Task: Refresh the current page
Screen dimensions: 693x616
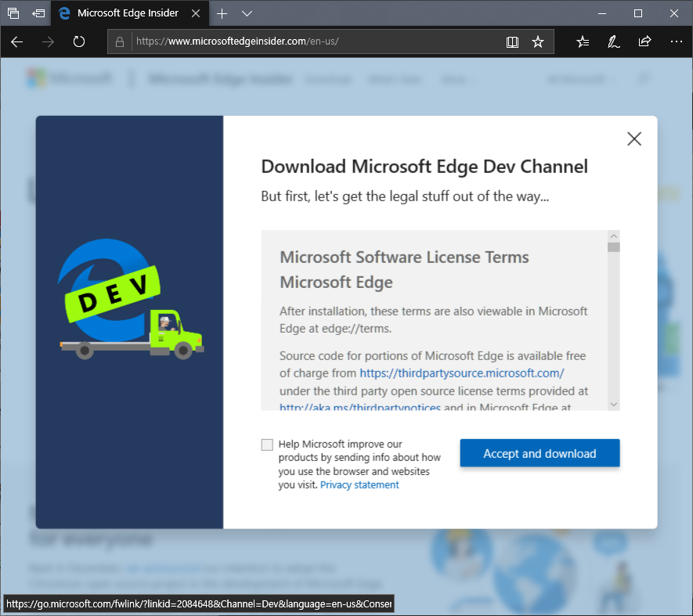Action: (78, 42)
